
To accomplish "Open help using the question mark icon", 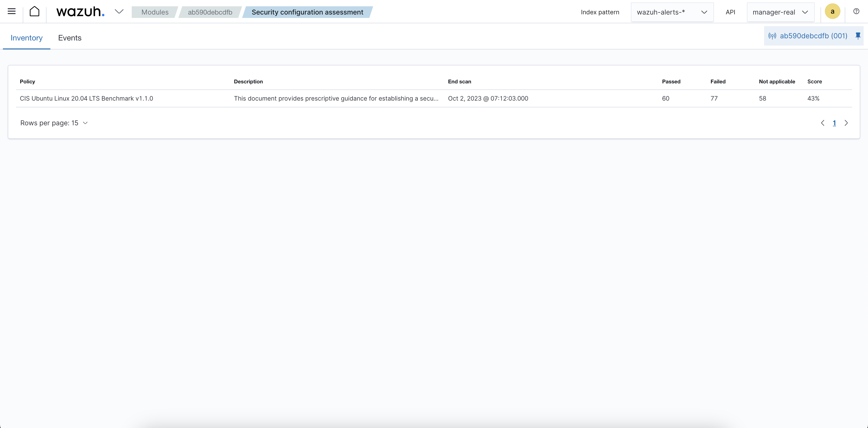I will 856,11.
